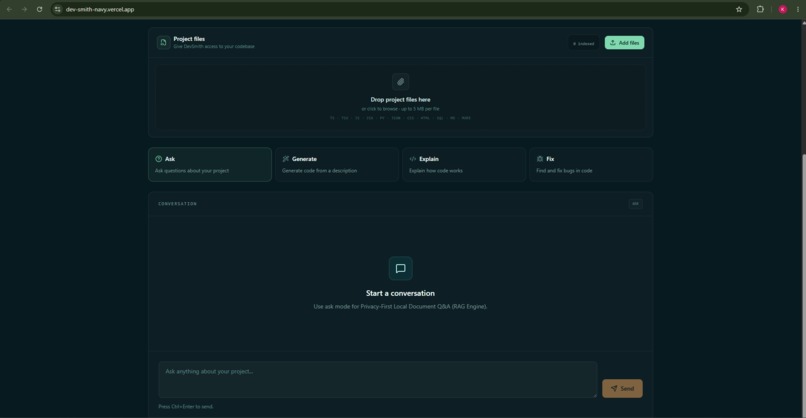Image resolution: width=806 pixels, height=418 pixels.
Task: Click the 'Start a conversation' heading
Action: (400, 293)
